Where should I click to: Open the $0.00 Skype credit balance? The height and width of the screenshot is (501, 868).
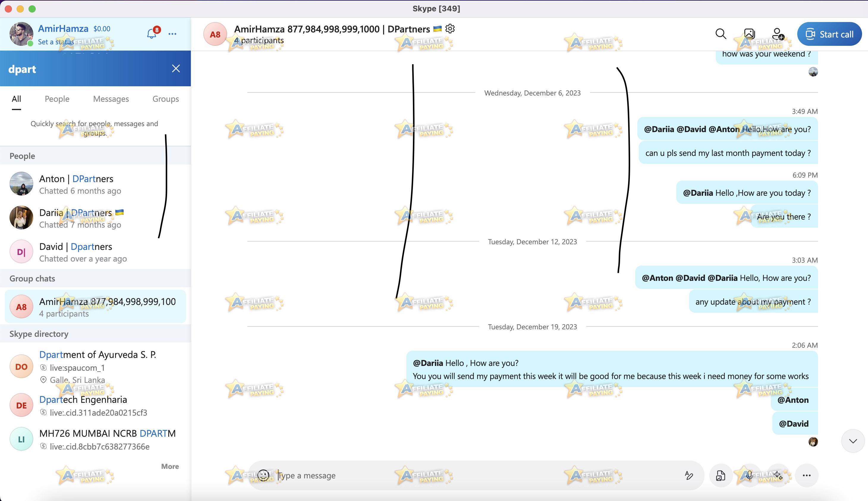(102, 29)
